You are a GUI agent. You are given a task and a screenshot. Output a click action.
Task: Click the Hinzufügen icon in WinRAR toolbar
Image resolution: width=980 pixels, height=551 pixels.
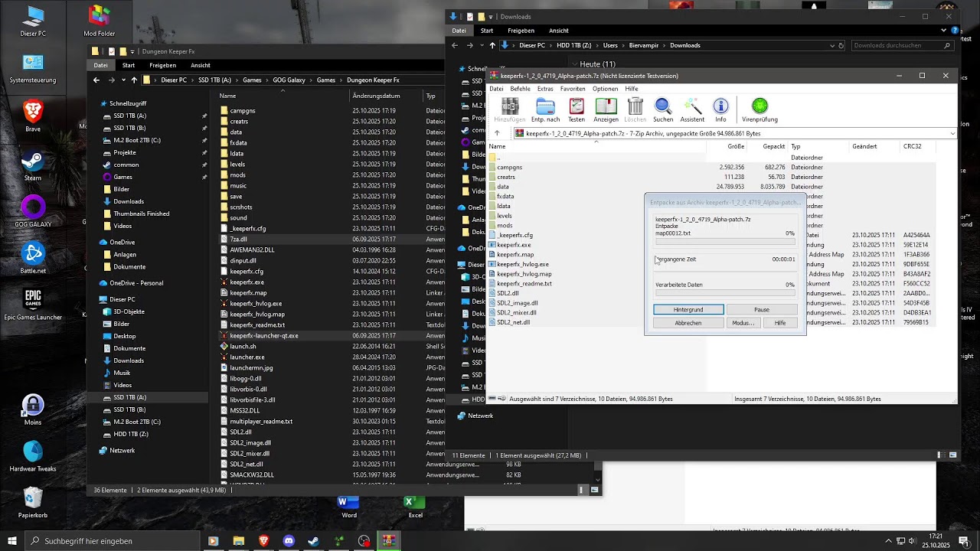(509, 110)
